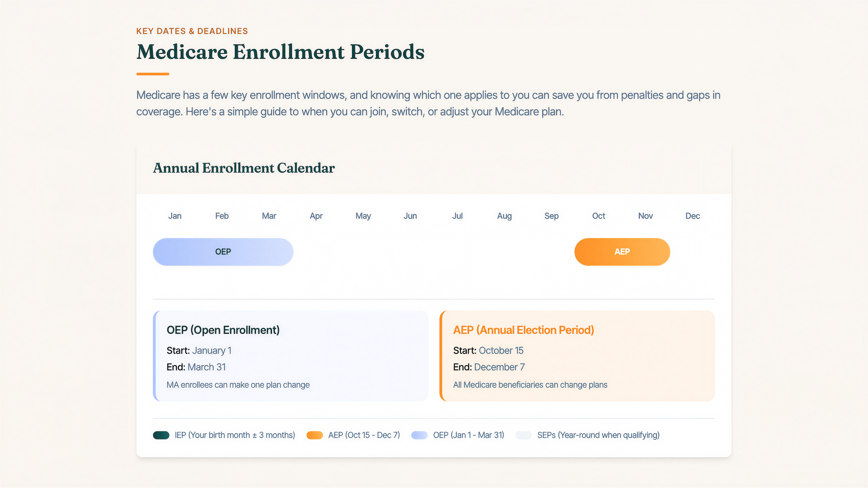Click the SEPs year-round legend text
This screenshot has height=488, width=868.
click(x=598, y=435)
